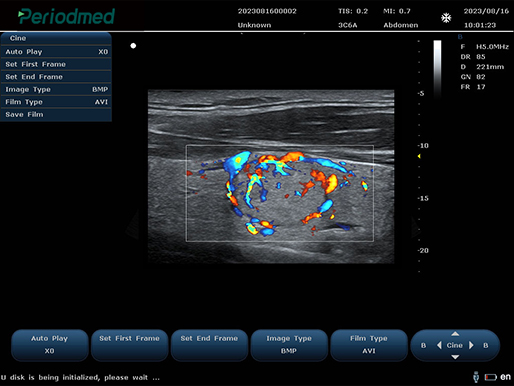This screenshot has height=386, width=514.
Task: Click the -10 depth scale mark
Action: 423,146
